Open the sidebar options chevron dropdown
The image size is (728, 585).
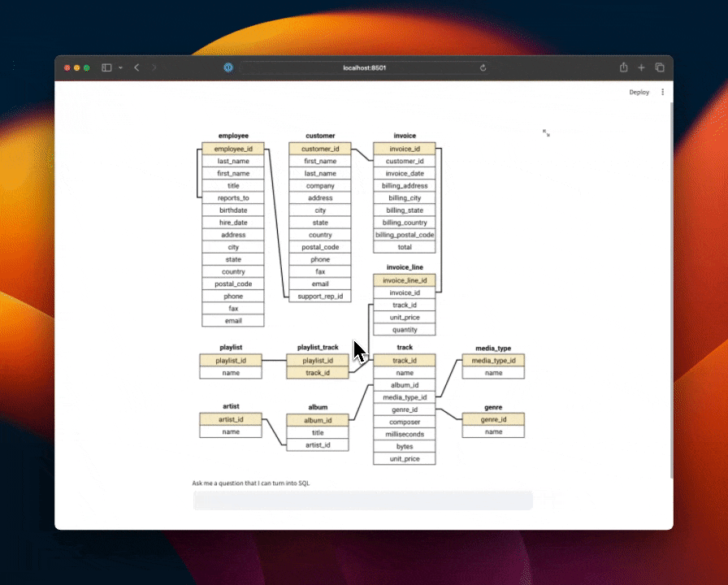[x=119, y=67]
